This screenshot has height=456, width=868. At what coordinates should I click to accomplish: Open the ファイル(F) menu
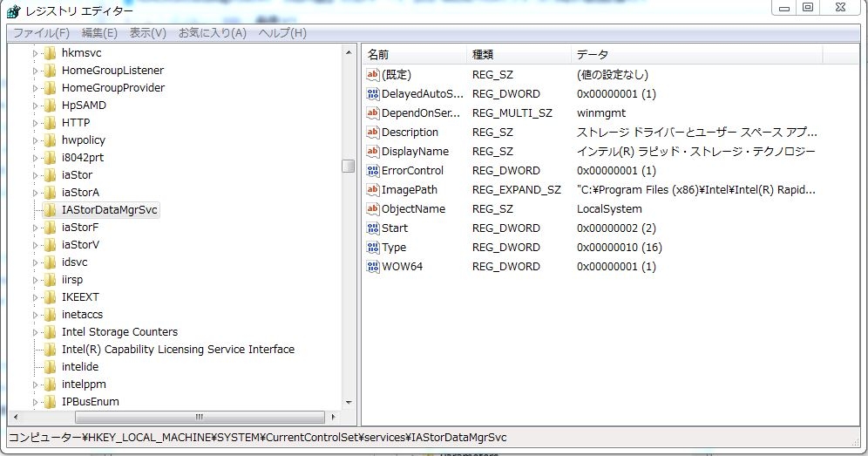[42, 32]
